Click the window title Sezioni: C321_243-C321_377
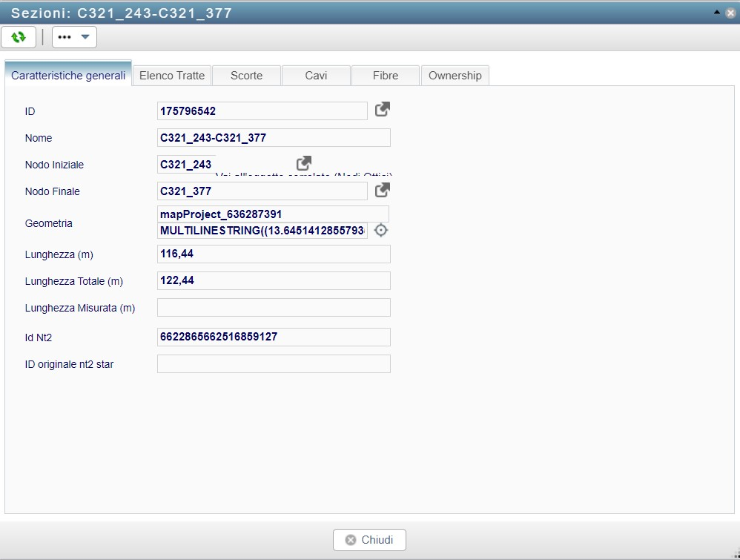Screen dimensions: 740x560 (x=122, y=13)
